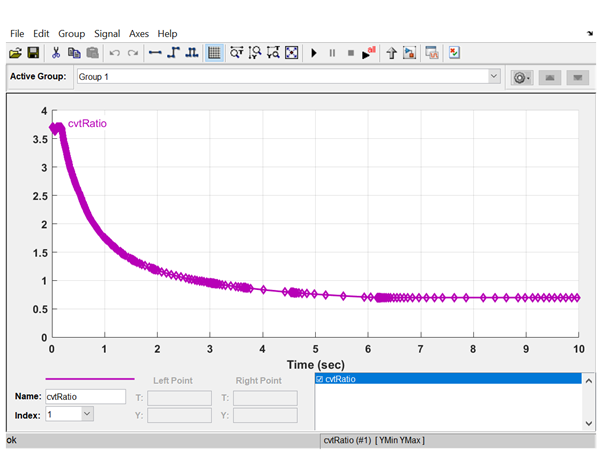Expand the Active Group dropdown
602x455 pixels.
(x=493, y=77)
